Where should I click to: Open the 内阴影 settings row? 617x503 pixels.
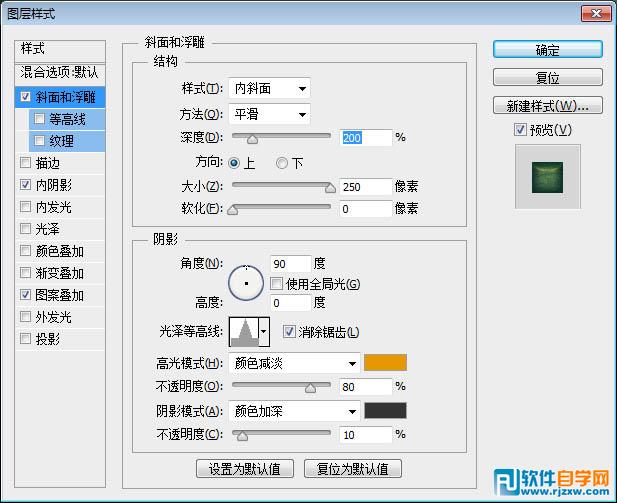(x=60, y=185)
